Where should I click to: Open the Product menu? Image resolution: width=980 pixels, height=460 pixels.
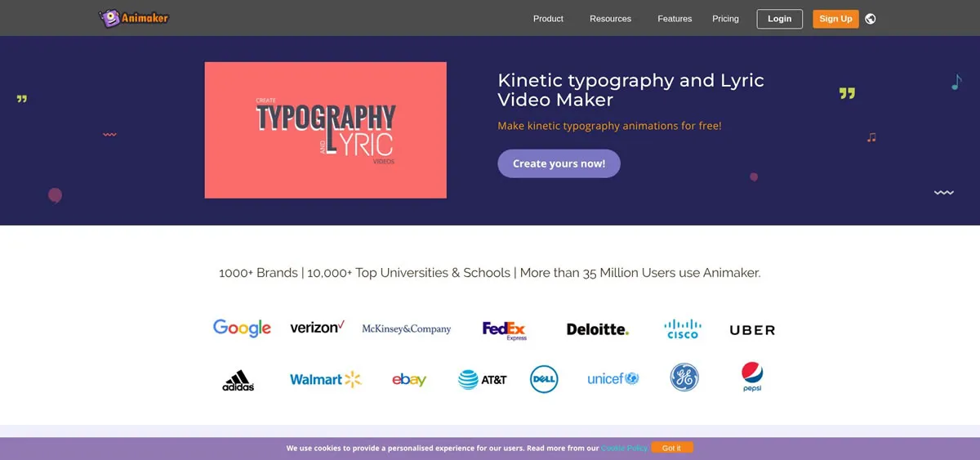point(548,19)
